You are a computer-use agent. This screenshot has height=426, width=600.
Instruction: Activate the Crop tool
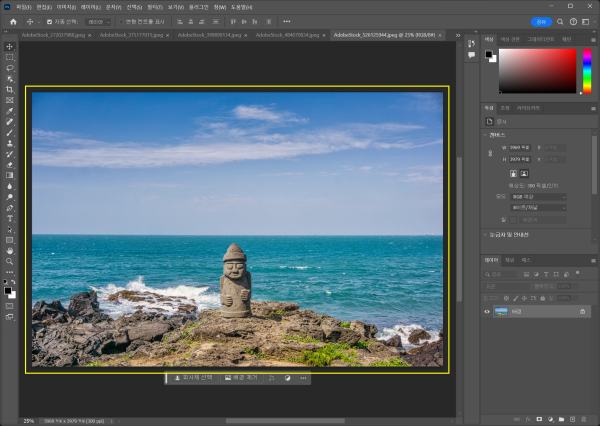[x=10, y=90]
